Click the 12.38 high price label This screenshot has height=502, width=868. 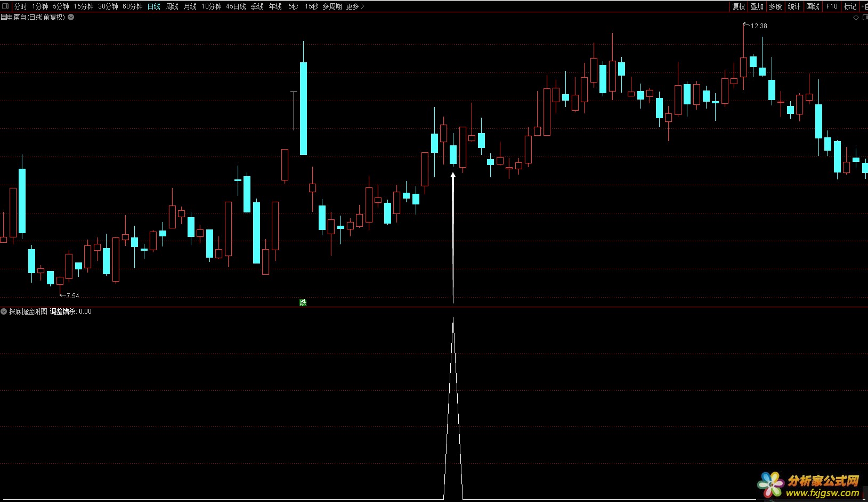tap(759, 26)
